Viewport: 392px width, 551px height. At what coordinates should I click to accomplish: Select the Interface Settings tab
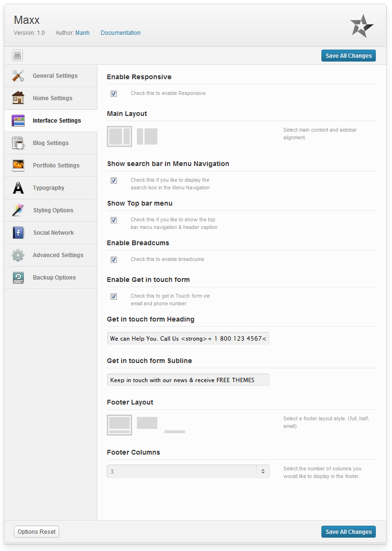(51, 121)
